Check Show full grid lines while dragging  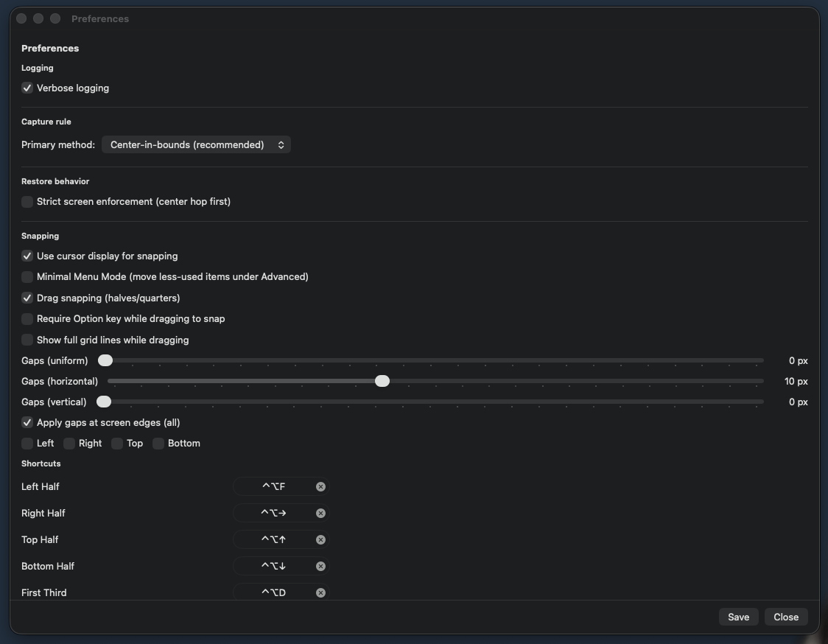tap(27, 340)
